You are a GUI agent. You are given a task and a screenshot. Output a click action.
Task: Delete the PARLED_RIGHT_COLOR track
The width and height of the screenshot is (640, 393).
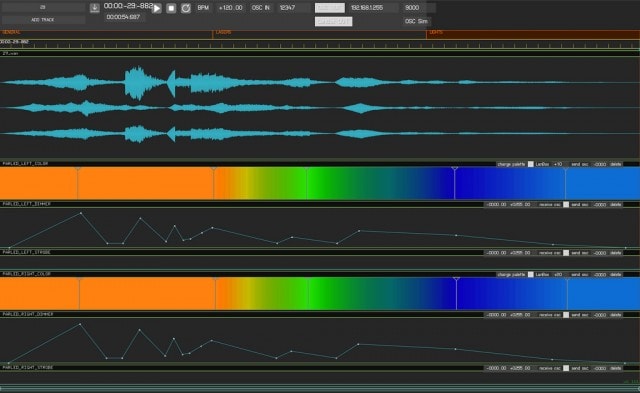coord(616,275)
